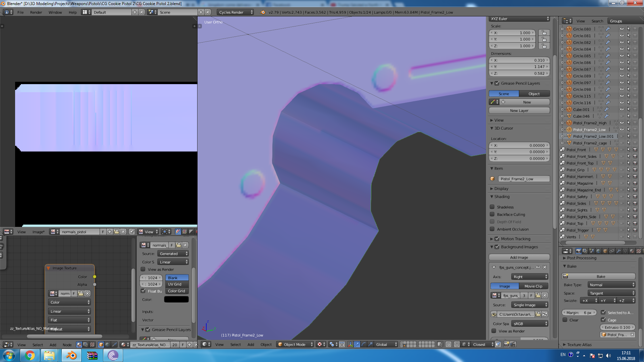Expand the Texture Atlas panel

pos(579,345)
